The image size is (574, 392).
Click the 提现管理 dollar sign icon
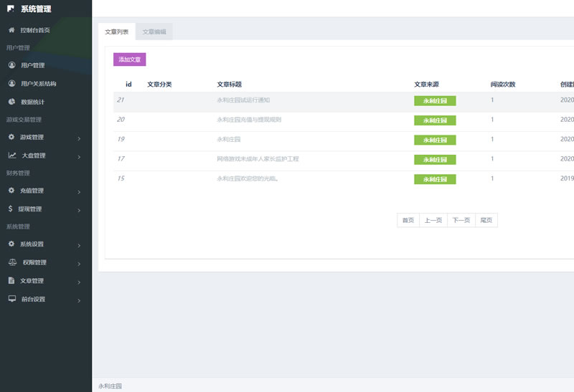pyautogui.click(x=10, y=209)
